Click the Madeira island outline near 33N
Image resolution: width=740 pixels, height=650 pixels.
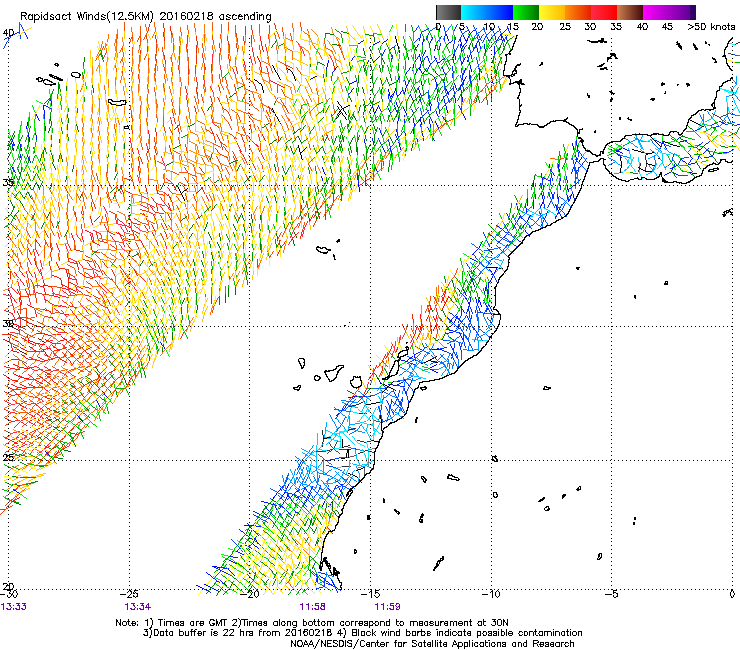point(323,249)
